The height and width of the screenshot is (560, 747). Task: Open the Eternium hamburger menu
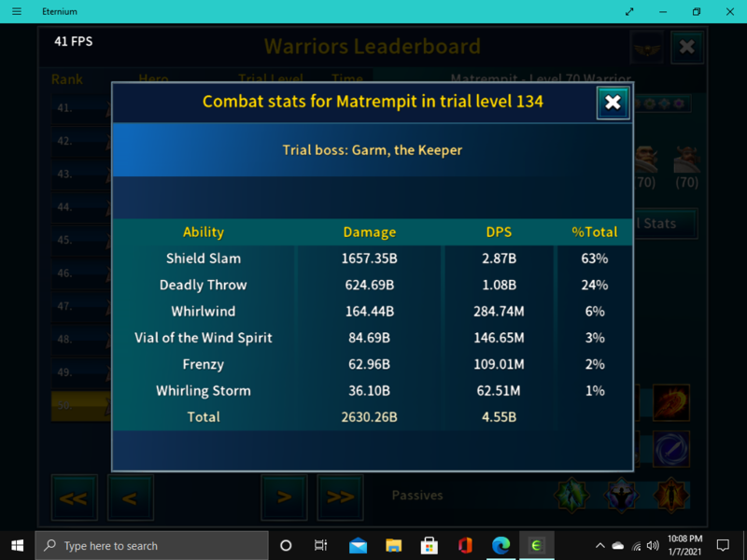pos(17,11)
